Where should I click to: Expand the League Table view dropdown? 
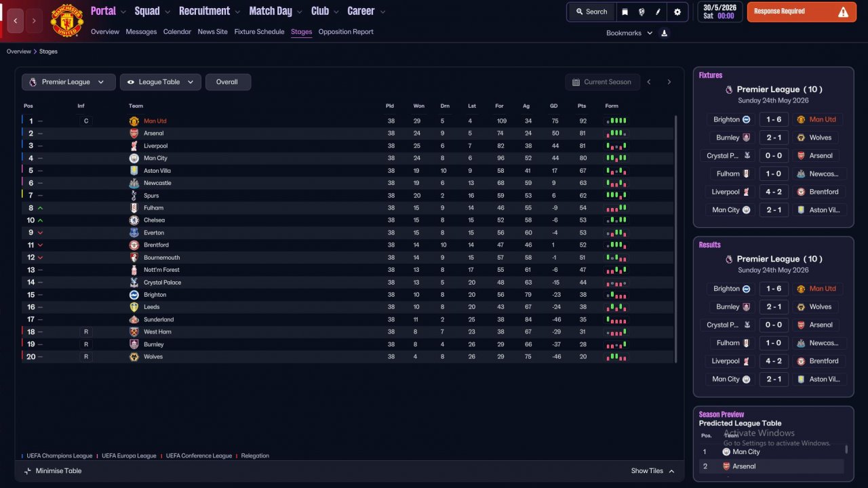161,82
